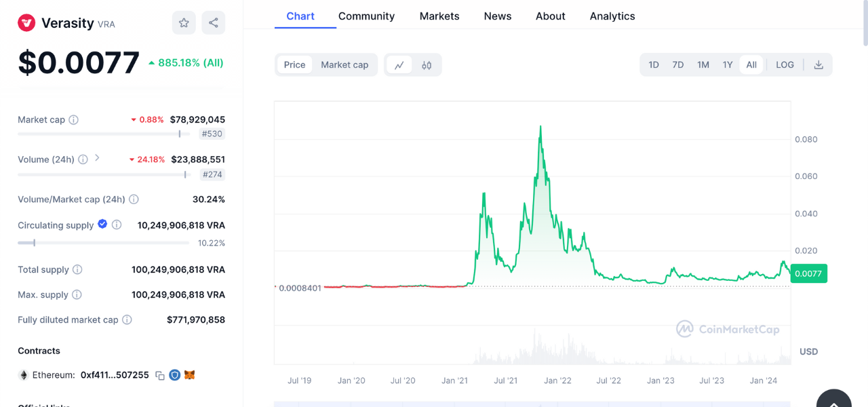The image size is (868, 407).
Task: Click the blue shield icon beside contract
Action: [174, 374]
